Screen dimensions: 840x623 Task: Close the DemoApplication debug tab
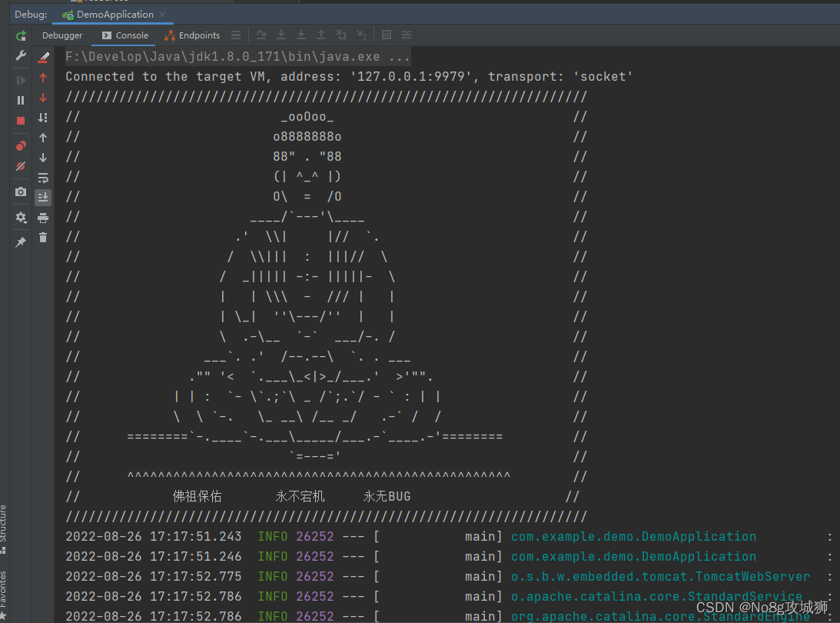click(x=162, y=15)
